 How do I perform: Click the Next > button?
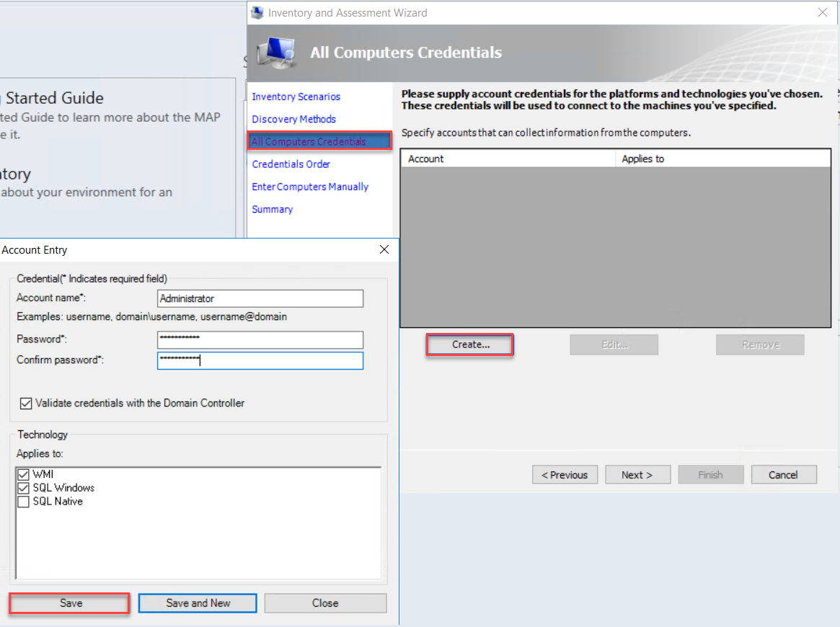pos(637,475)
